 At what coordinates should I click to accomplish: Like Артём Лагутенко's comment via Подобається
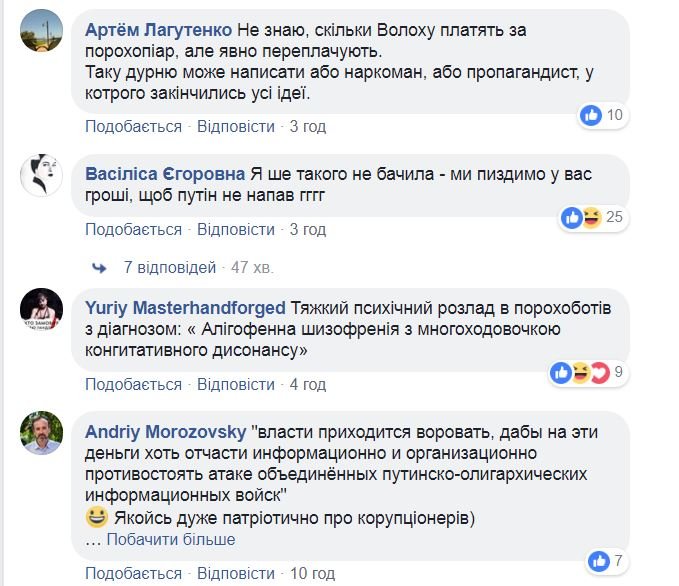click(x=133, y=127)
